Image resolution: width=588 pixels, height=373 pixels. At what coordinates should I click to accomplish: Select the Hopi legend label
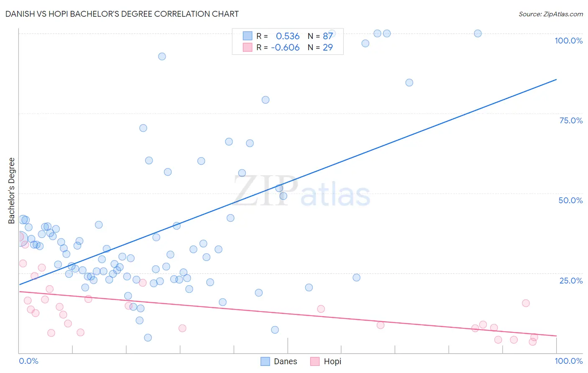332,361
